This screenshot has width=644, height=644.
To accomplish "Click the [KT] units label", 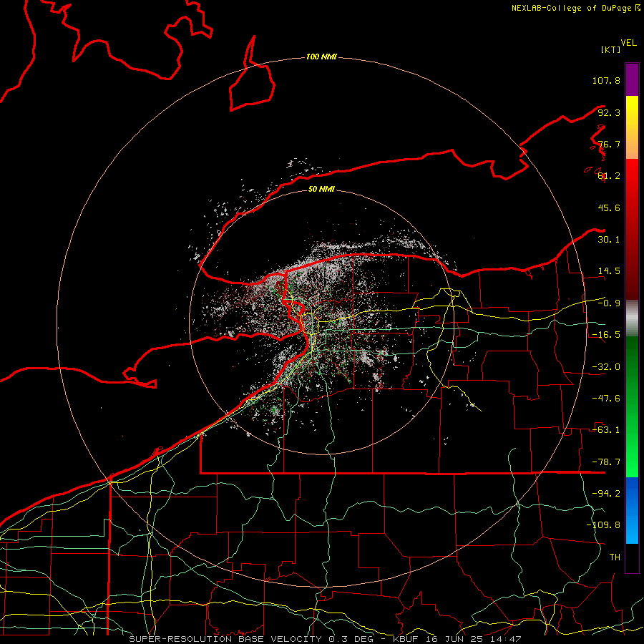I will [x=611, y=49].
